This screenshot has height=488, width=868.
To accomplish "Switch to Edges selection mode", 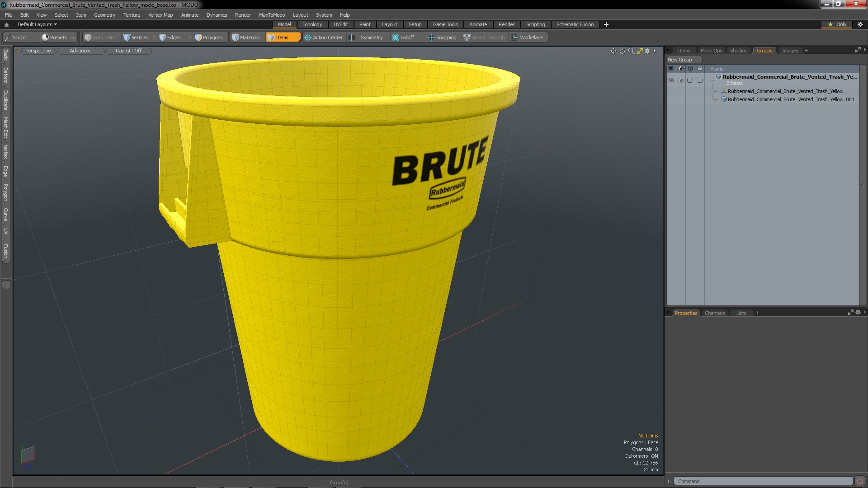I will coord(170,38).
